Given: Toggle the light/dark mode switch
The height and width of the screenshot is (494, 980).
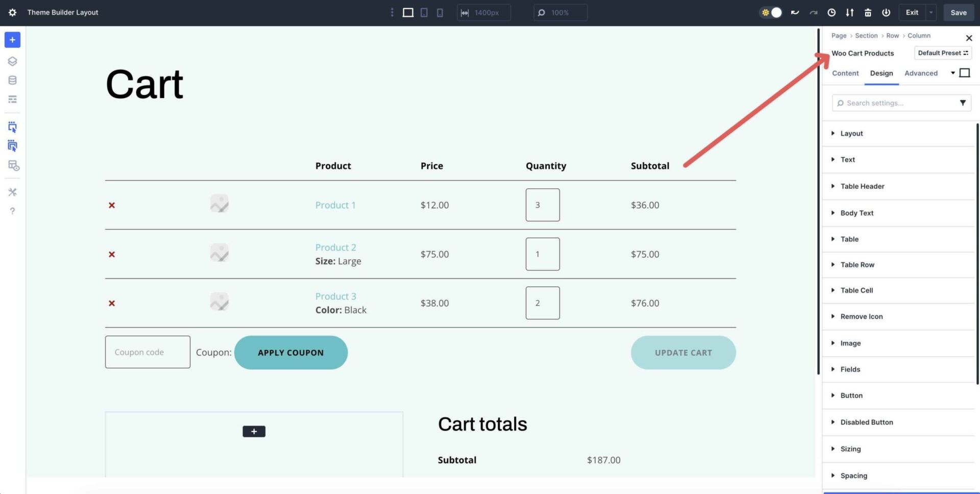Looking at the screenshot, I should coord(771,12).
